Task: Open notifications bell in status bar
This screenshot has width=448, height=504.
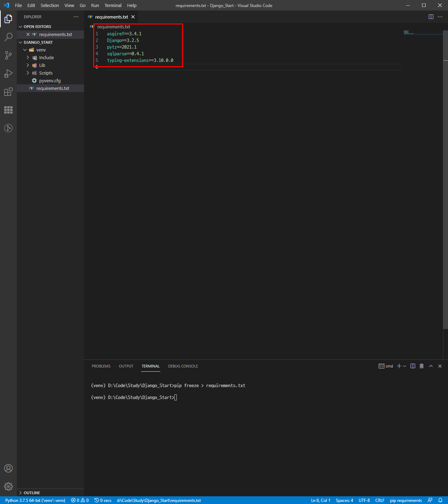Action: [x=440, y=500]
